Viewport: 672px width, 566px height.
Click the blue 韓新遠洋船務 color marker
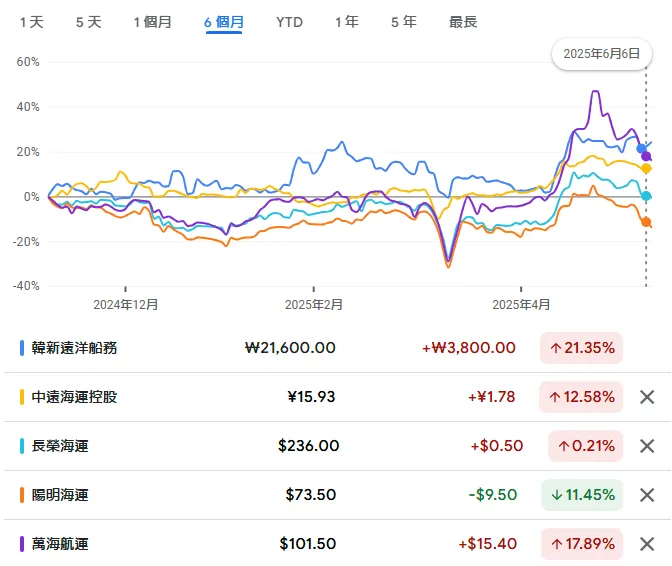tap(22, 348)
